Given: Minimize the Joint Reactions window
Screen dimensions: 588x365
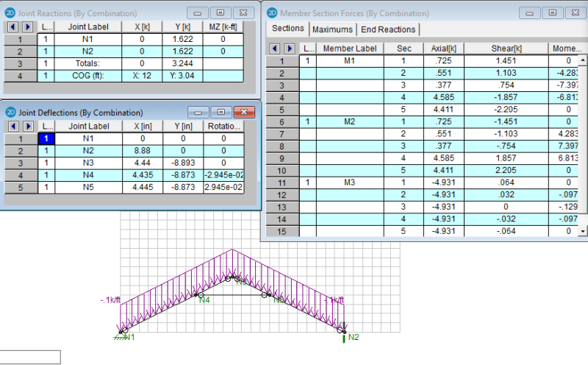Looking at the screenshot, I should click(x=198, y=13).
